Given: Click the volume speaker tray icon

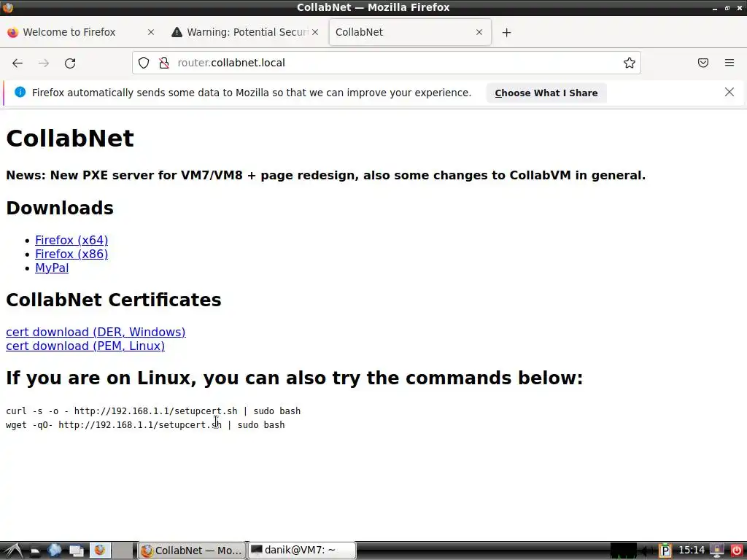Looking at the screenshot, I should pos(646,551).
